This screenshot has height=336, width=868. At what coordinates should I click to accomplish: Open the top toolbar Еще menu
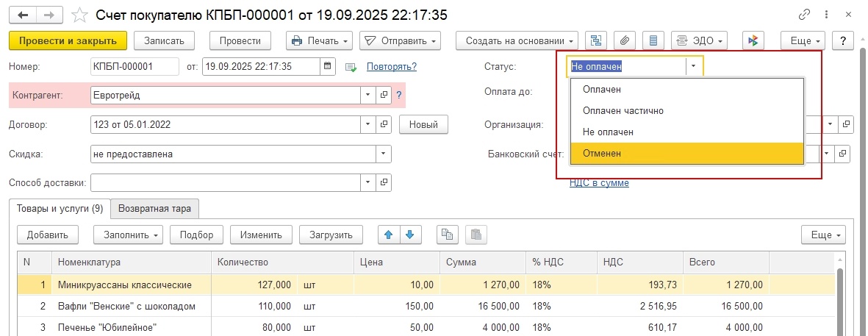click(x=803, y=40)
